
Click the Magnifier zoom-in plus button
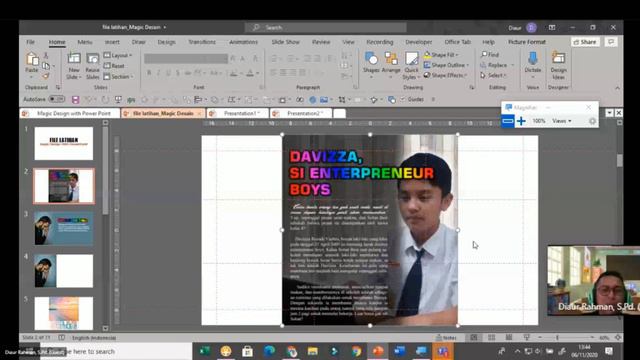[521, 121]
